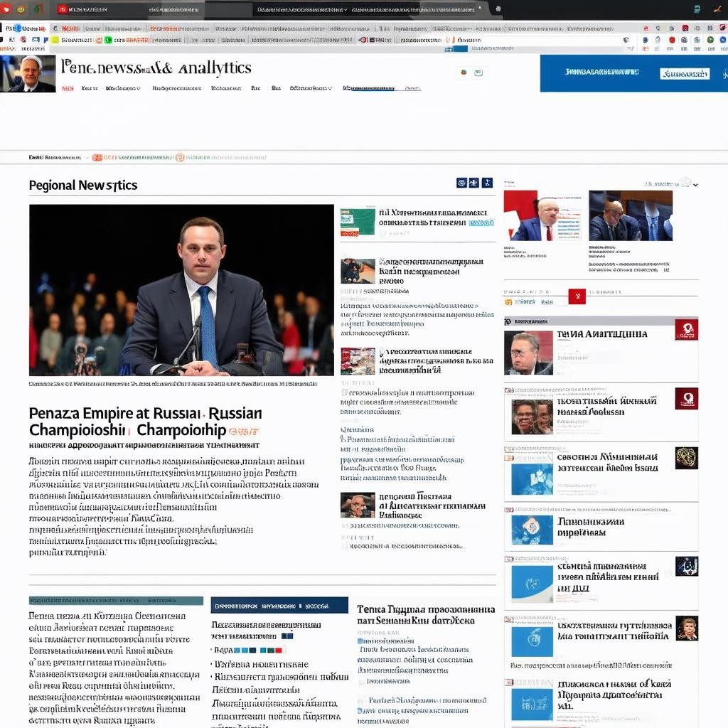Click the orange circular icon in breadcrumb bar
This screenshot has height=728, width=728.
179,157
